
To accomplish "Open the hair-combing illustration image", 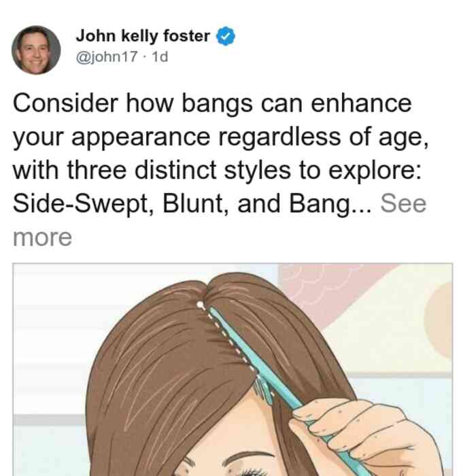I will pyautogui.click(x=233, y=369).
